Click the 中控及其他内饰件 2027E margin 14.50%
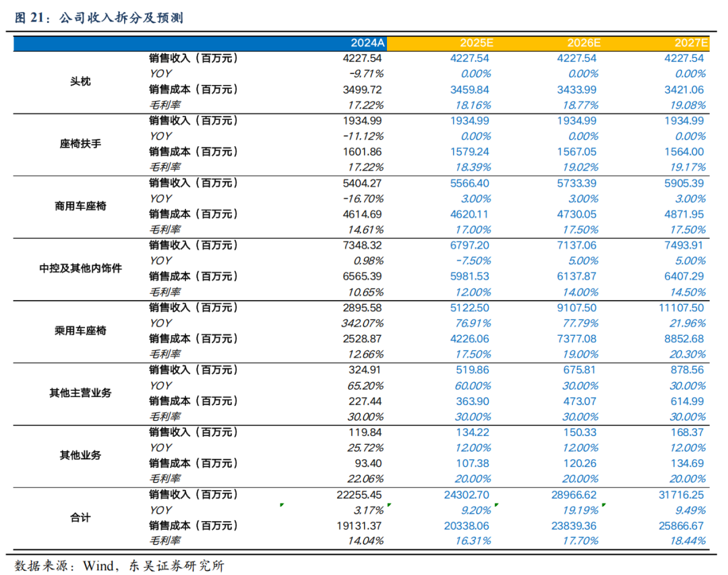The height and width of the screenshot is (575, 728). (688, 292)
